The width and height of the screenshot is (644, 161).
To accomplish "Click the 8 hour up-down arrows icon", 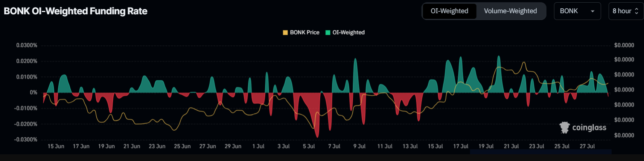I will tap(636, 11).
